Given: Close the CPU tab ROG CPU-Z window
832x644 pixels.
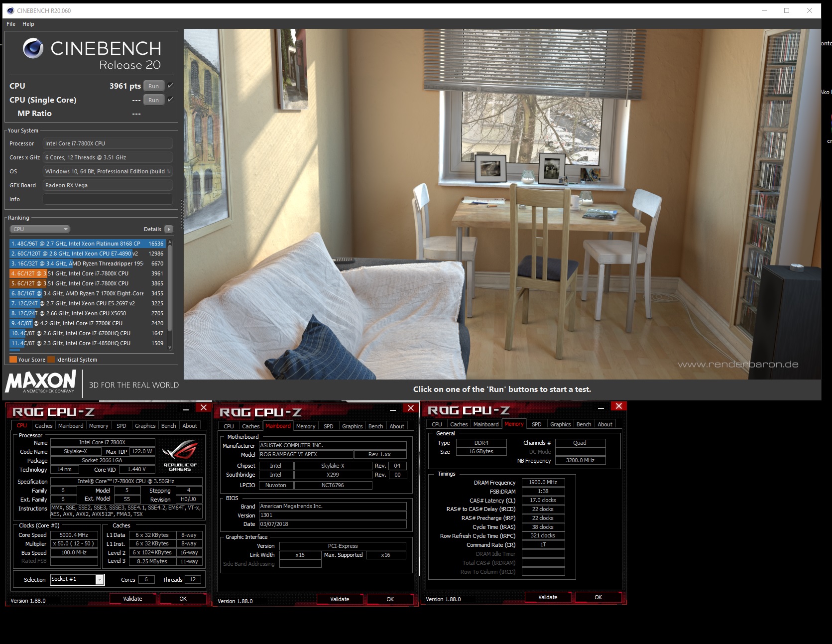Looking at the screenshot, I should pyautogui.click(x=203, y=407).
